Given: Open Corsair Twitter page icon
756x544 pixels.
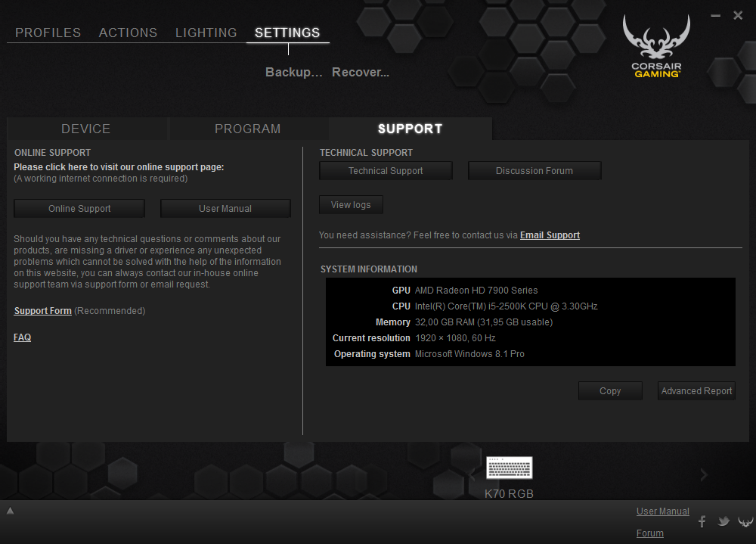Looking at the screenshot, I should click(723, 521).
